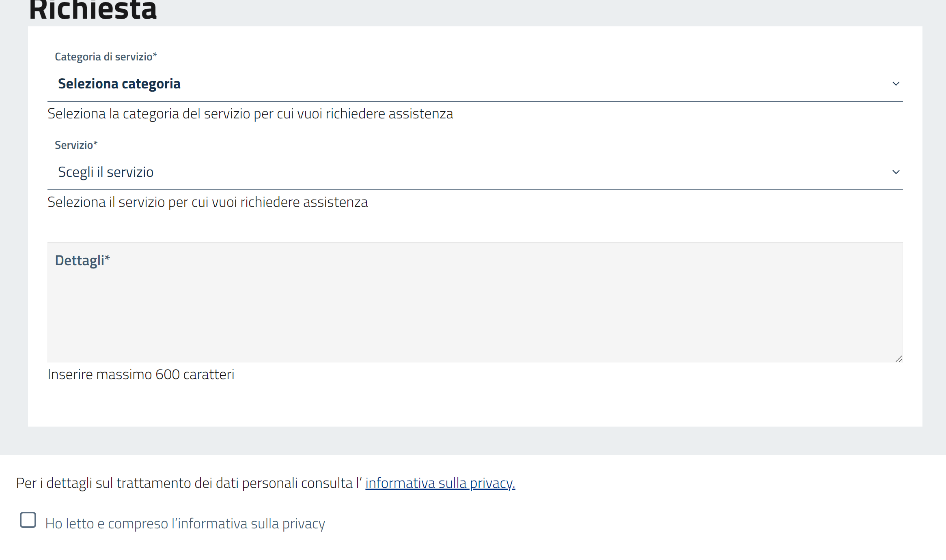Click the "Richiesta" page heading
Screen dimensions: 946x560
click(x=93, y=10)
